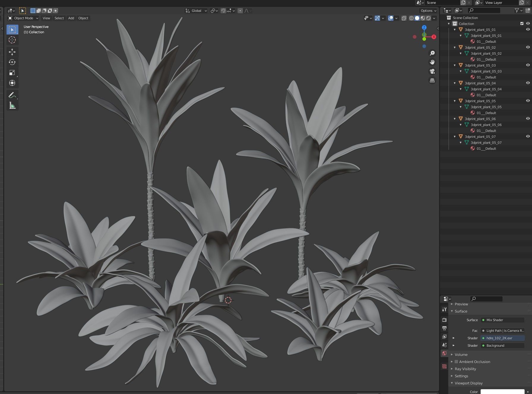Toggle proportional editing in header
The height and width of the screenshot is (394, 532).
pyautogui.click(x=240, y=11)
